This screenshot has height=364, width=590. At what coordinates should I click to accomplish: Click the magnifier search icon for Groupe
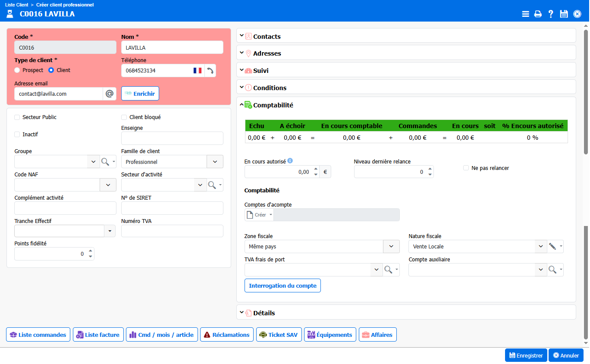coord(105,162)
